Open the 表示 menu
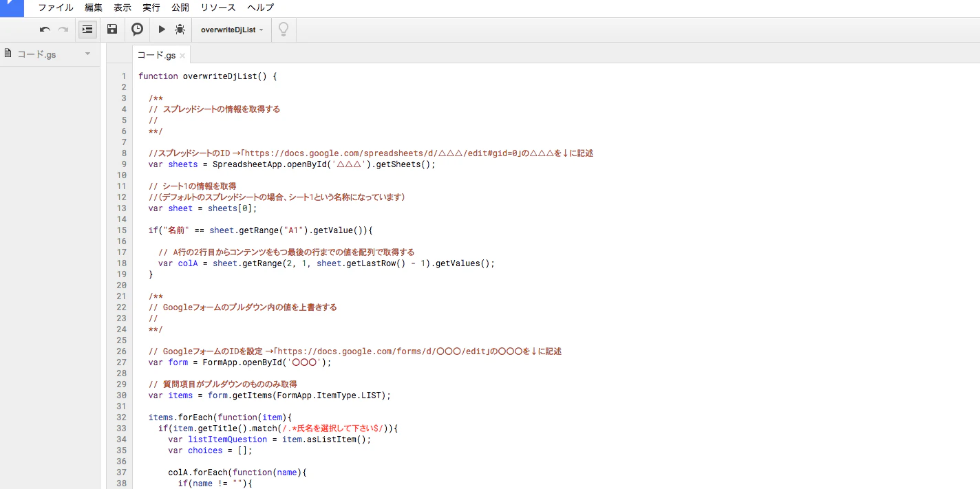The image size is (980, 489). point(122,8)
